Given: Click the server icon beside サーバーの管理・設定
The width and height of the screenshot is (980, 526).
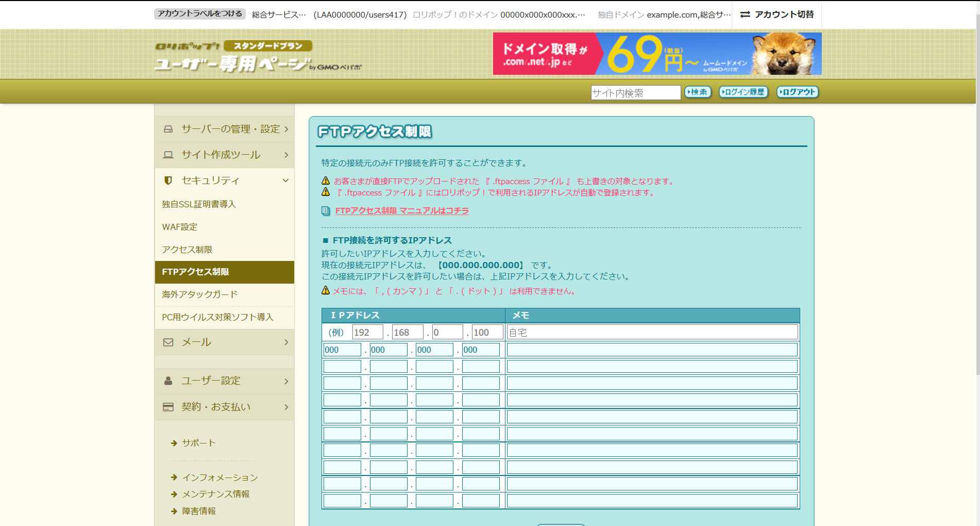Looking at the screenshot, I should [x=168, y=129].
